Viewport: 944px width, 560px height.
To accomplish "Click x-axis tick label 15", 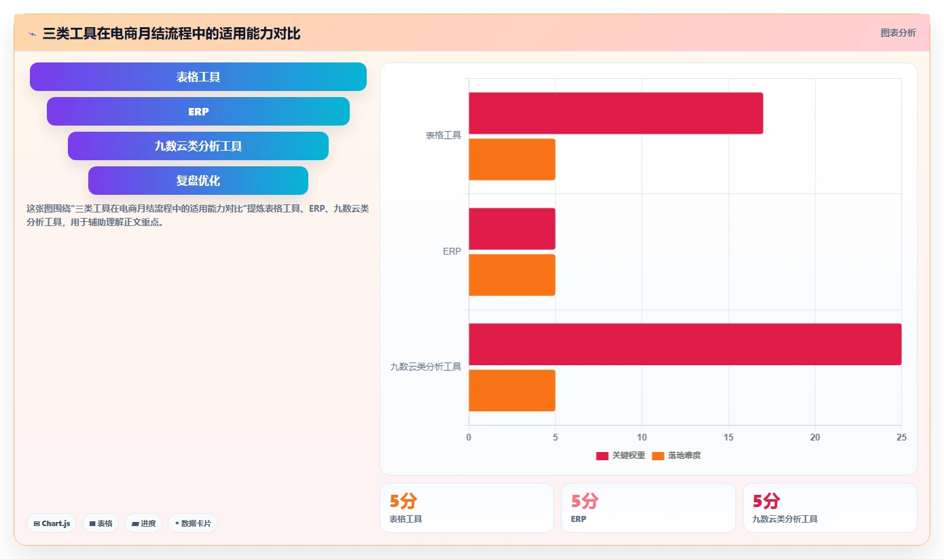I will coord(728,438).
